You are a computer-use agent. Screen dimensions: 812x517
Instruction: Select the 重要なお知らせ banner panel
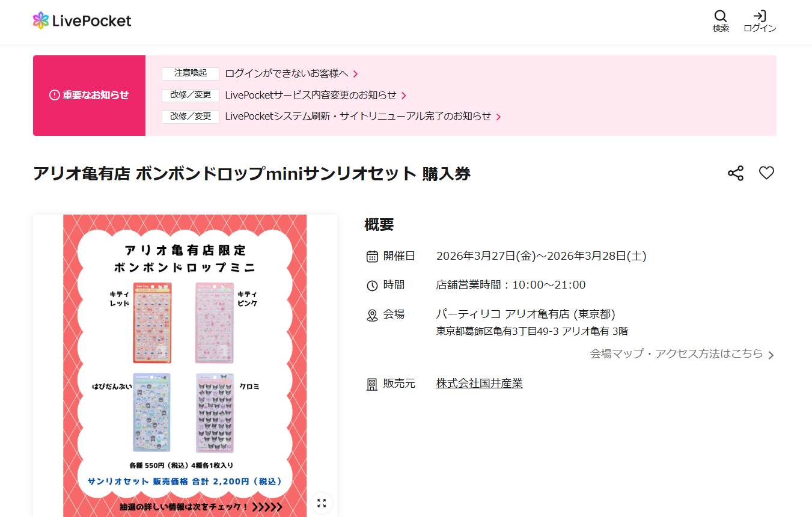(x=89, y=95)
